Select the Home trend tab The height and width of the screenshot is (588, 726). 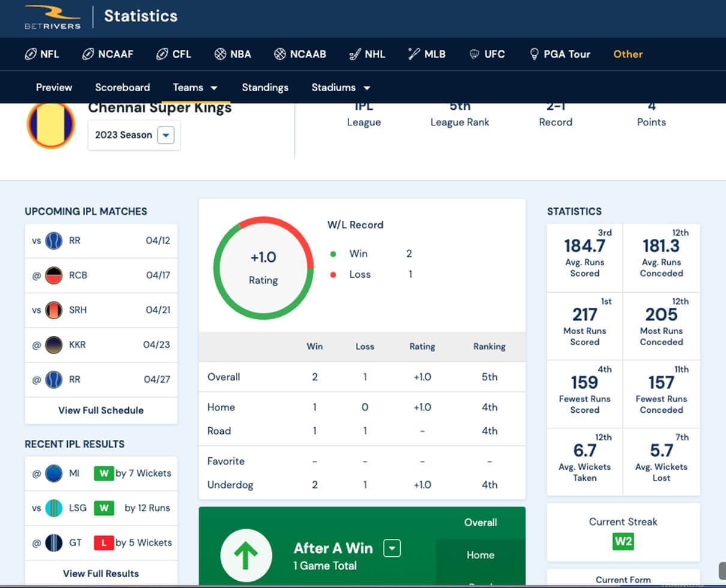point(480,555)
